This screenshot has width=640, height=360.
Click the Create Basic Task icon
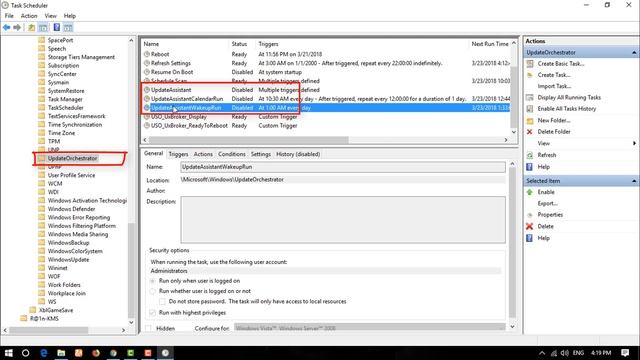530,64
